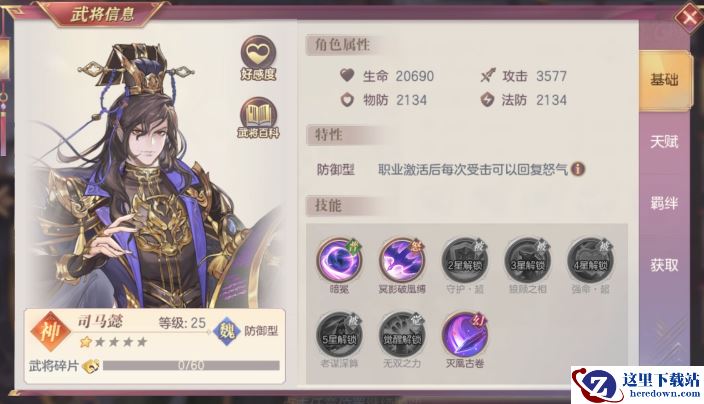
Task: Select the 冥影破凰缚 skill icon
Action: (x=402, y=260)
